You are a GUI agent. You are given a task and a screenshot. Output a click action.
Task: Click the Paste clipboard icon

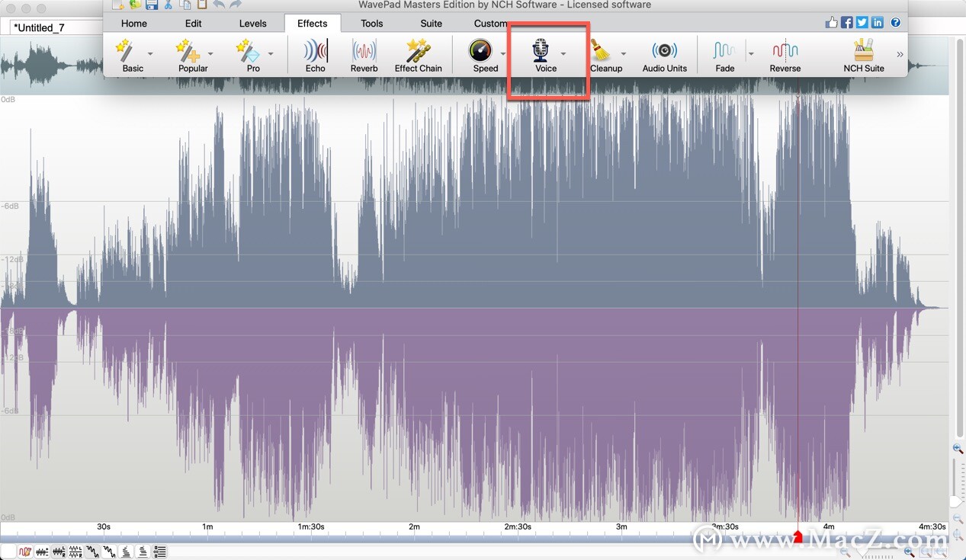(x=202, y=5)
